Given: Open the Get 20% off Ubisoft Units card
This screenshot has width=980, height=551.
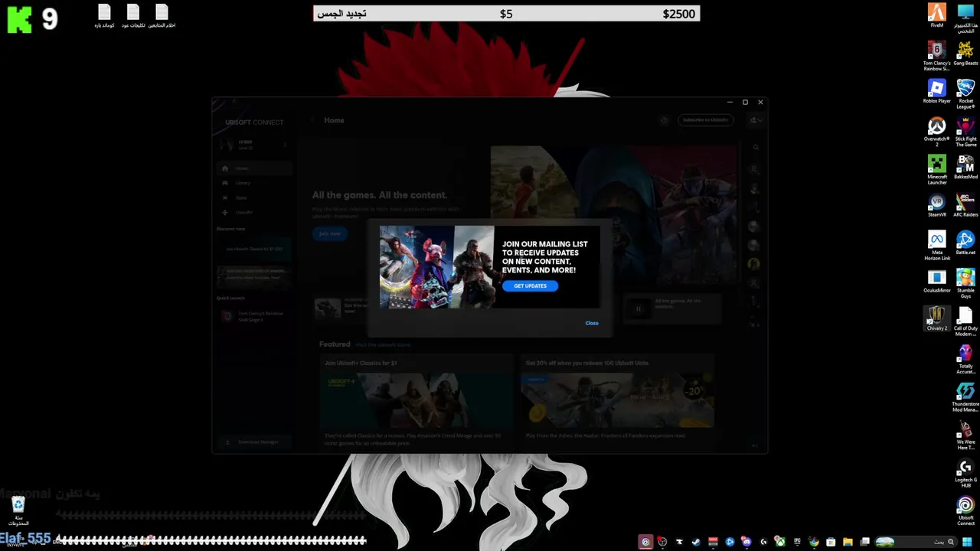Looking at the screenshot, I should point(618,401).
